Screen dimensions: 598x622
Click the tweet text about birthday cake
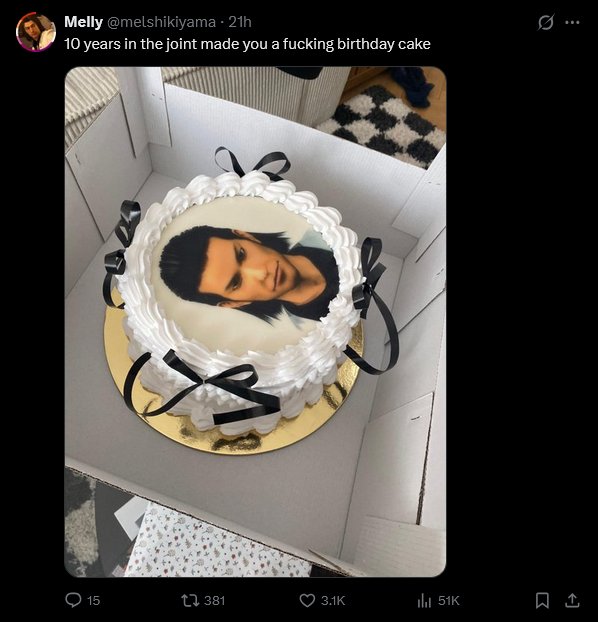[x=247, y=44]
